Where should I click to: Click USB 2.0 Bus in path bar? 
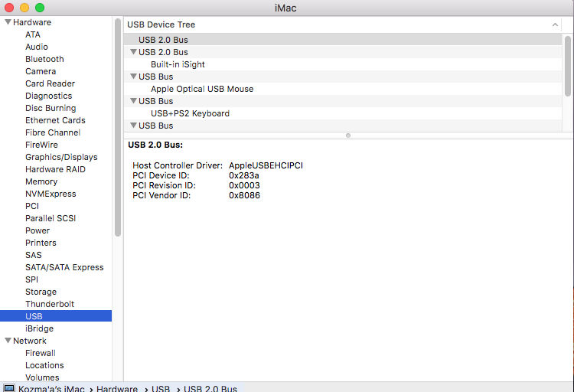210,388
